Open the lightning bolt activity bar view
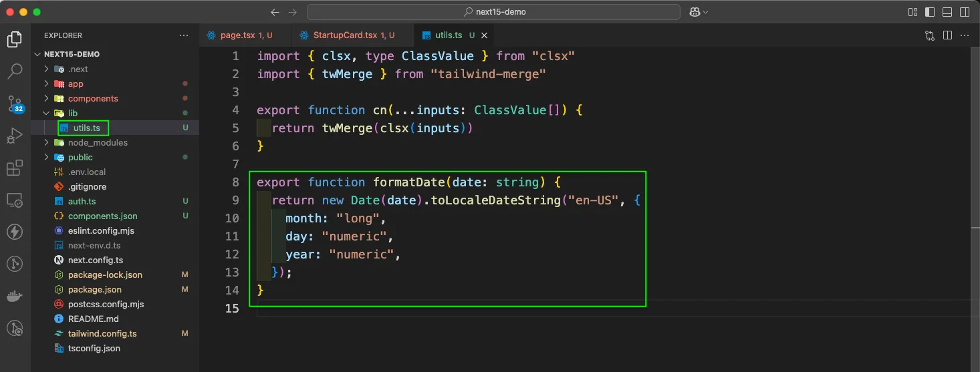Viewport: 980px width, 372px height. pyautogui.click(x=15, y=232)
